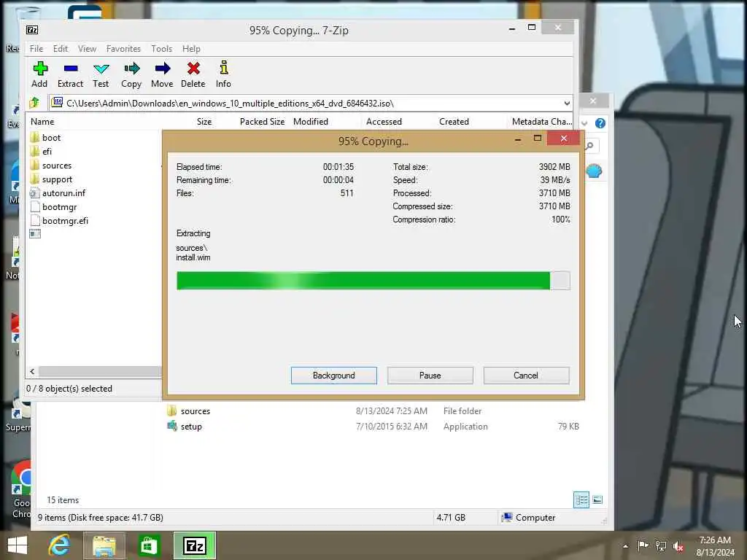
Task: Open the Edit menu
Action: point(61,49)
